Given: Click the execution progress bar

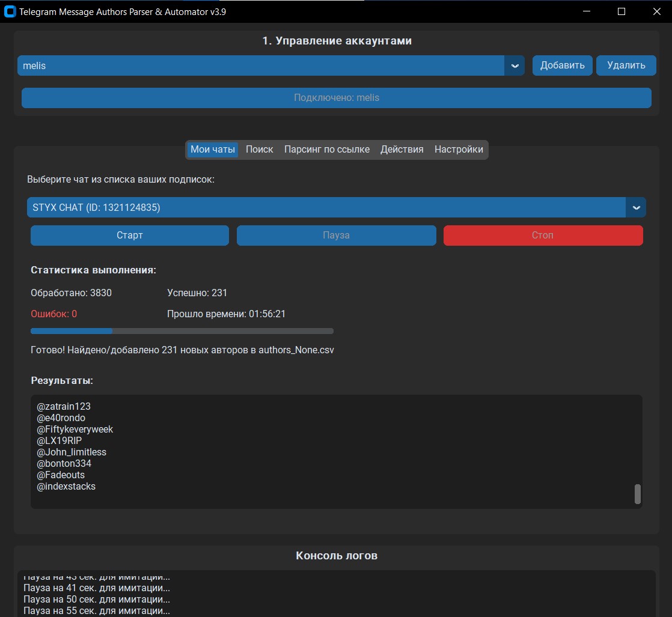Looking at the screenshot, I should point(182,331).
